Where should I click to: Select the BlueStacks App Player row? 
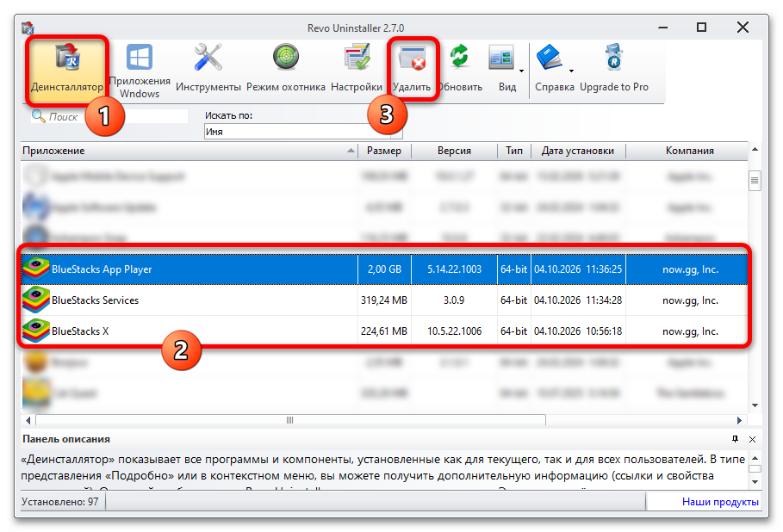tap(384, 269)
